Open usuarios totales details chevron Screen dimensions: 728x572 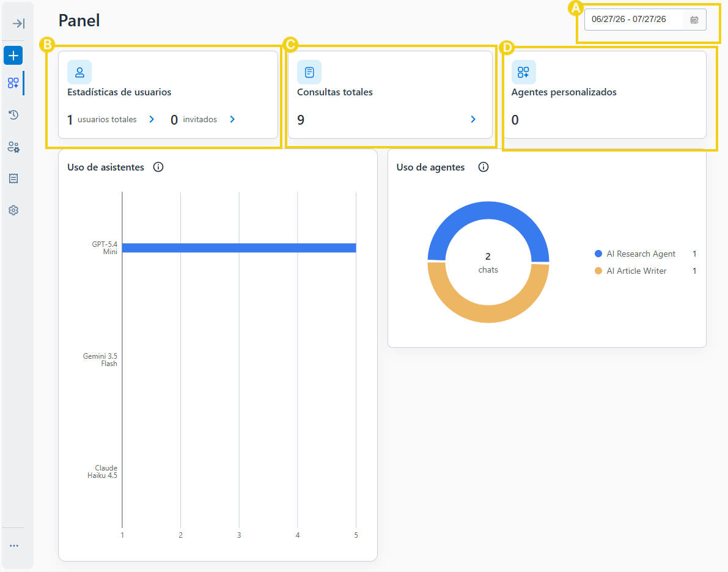152,119
